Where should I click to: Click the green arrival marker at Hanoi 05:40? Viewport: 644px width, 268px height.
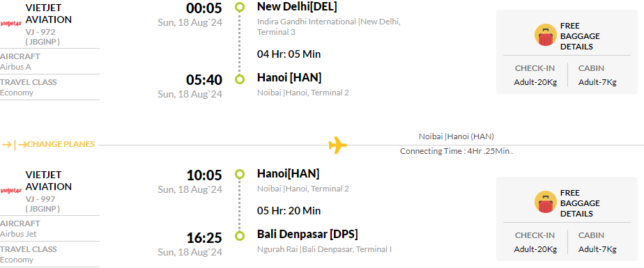tap(240, 79)
